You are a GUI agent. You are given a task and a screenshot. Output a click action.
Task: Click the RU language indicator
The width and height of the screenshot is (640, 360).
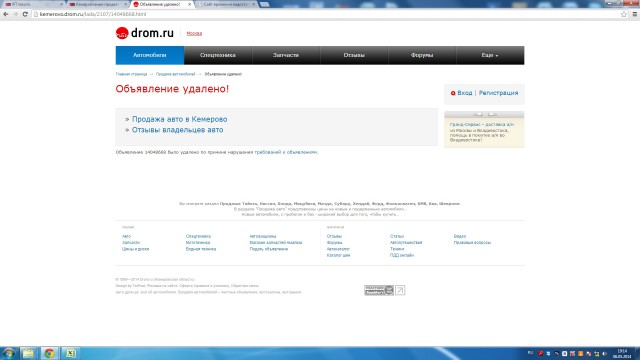pyautogui.click(x=530, y=353)
